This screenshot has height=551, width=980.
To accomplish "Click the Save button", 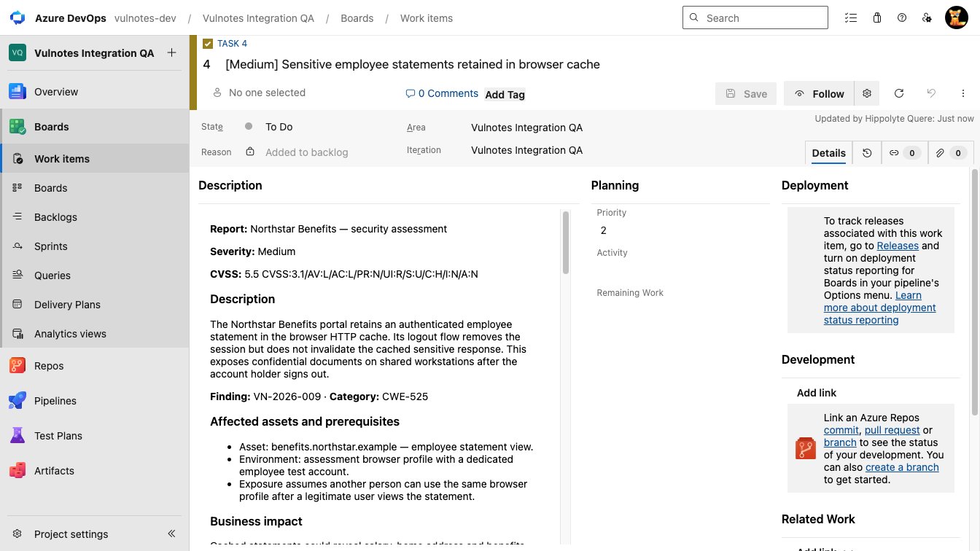I will (x=747, y=93).
